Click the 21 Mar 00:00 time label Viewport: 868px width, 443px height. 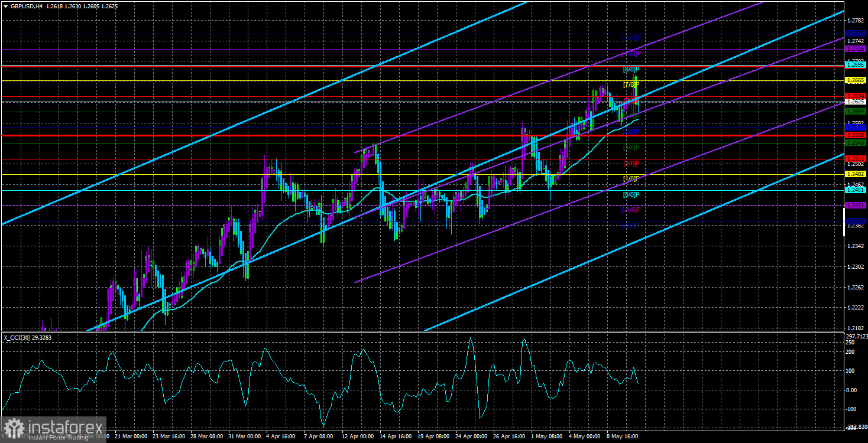click(x=130, y=437)
